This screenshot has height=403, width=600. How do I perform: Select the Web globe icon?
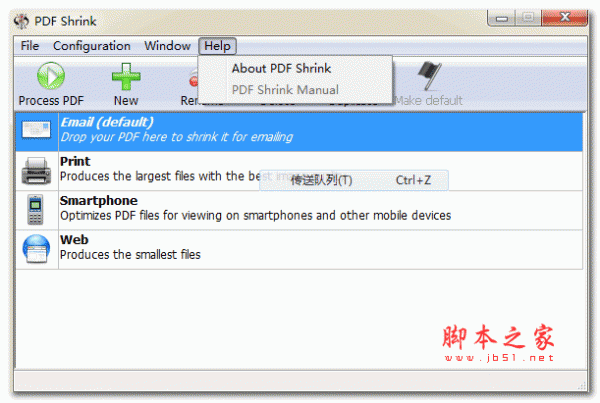pos(36,249)
